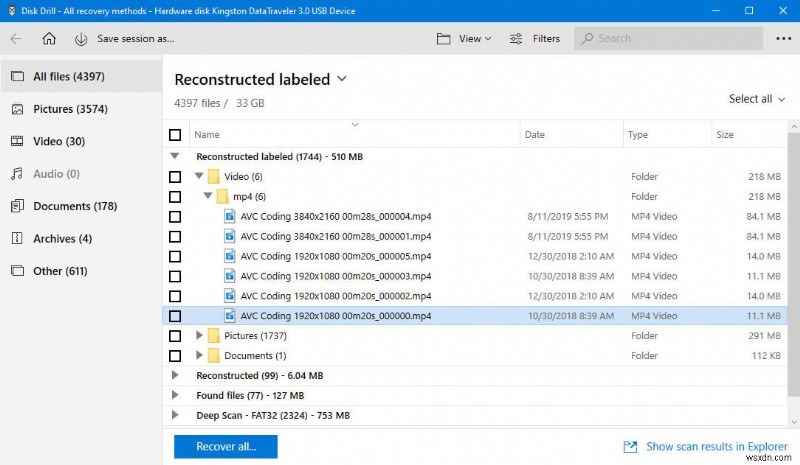800x465 pixels.
Task: Open the View dropdown
Action: [x=465, y=39]
